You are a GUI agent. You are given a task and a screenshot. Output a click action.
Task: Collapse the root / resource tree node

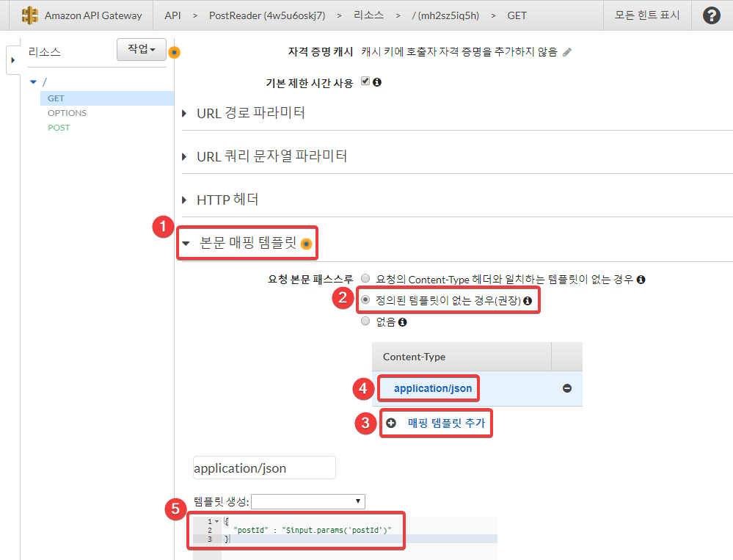click(33, 81)
